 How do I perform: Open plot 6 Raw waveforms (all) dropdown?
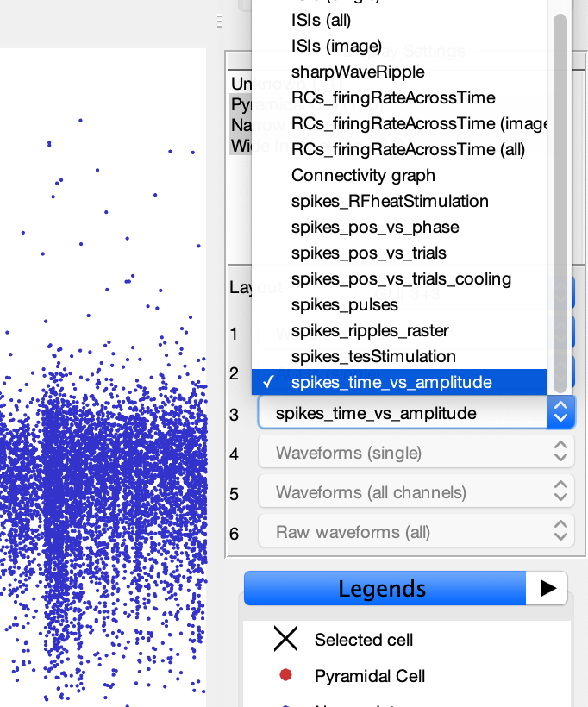click(x=416, y=531)
